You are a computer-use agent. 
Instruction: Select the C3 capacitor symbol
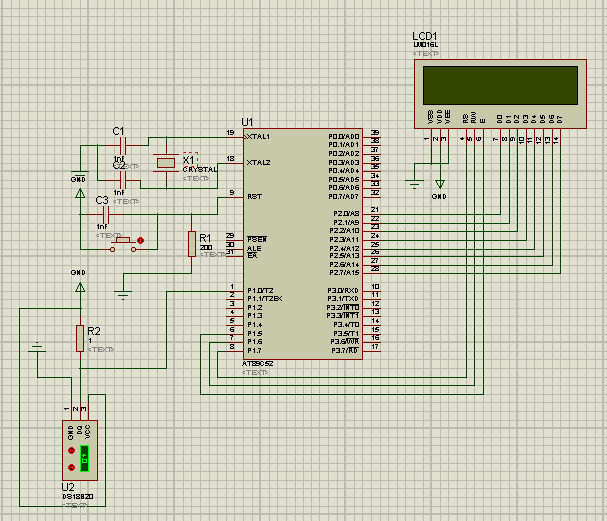[x=106, y=214]
